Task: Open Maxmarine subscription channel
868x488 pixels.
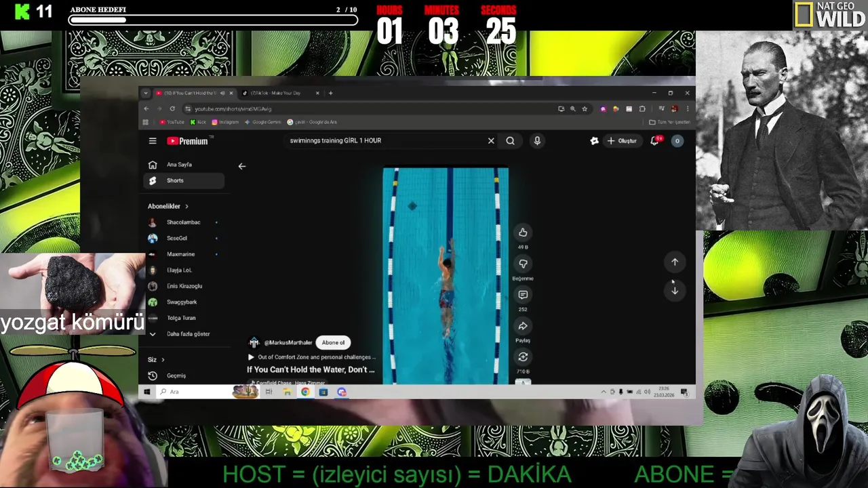Action: tap(184, 254)
